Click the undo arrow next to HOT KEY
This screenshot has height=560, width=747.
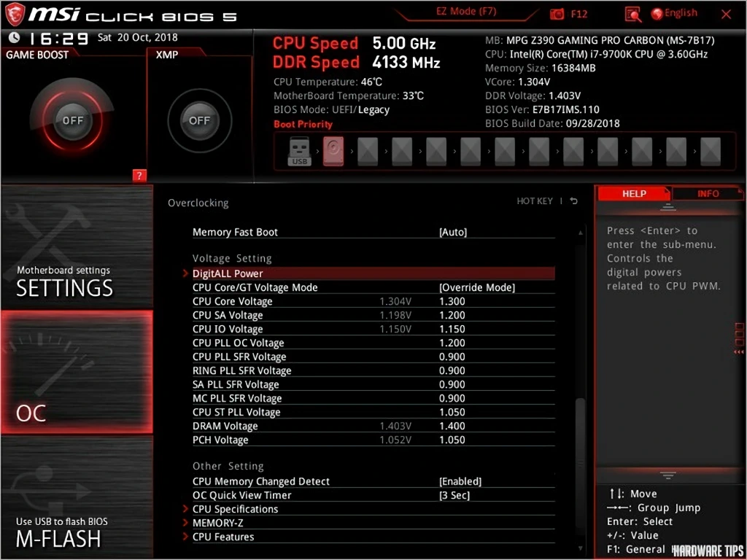point(574,201)
